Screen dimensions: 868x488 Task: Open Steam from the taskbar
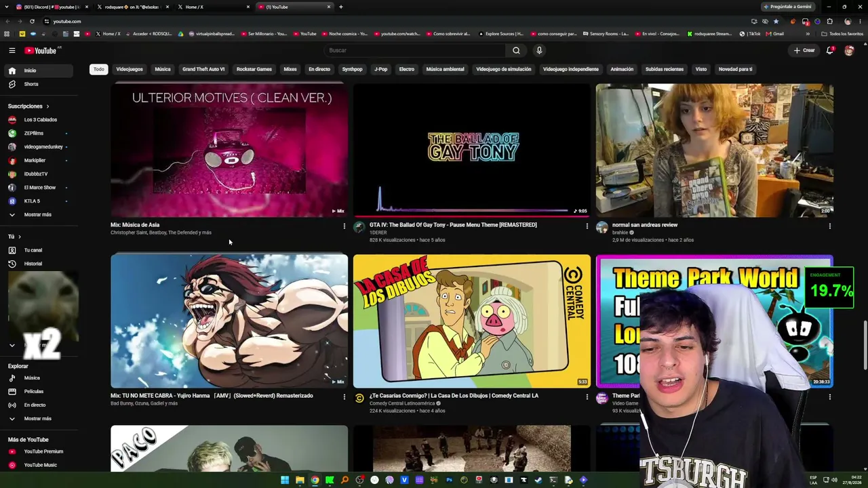point(538,480)
